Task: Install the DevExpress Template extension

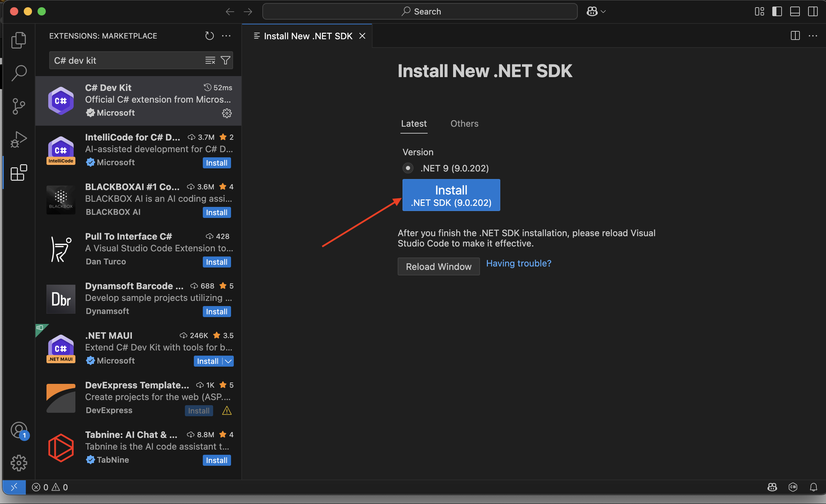Action: click(x=199, y=411)
